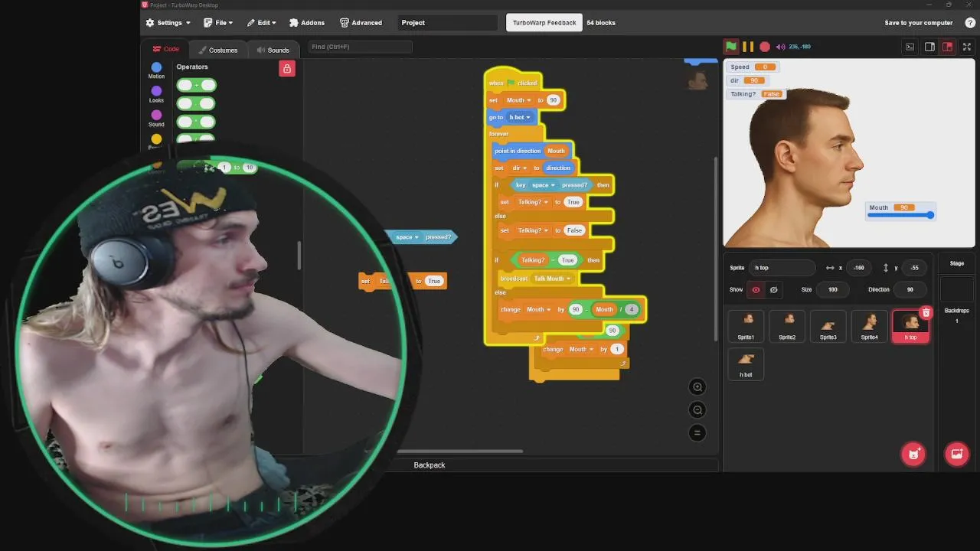Screen dimensions: 980x551
Task: Select the h bot sprite thumbnail
Action: (x=746, y=364)
